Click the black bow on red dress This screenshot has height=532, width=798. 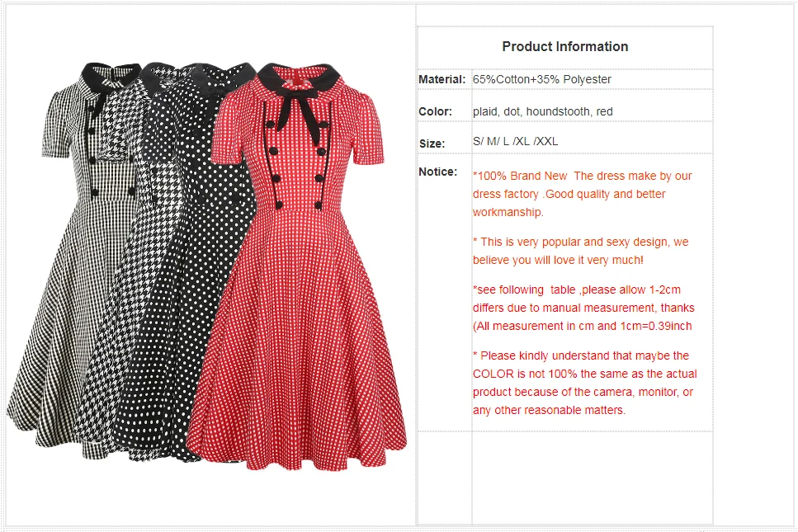[x=300, y=115]
